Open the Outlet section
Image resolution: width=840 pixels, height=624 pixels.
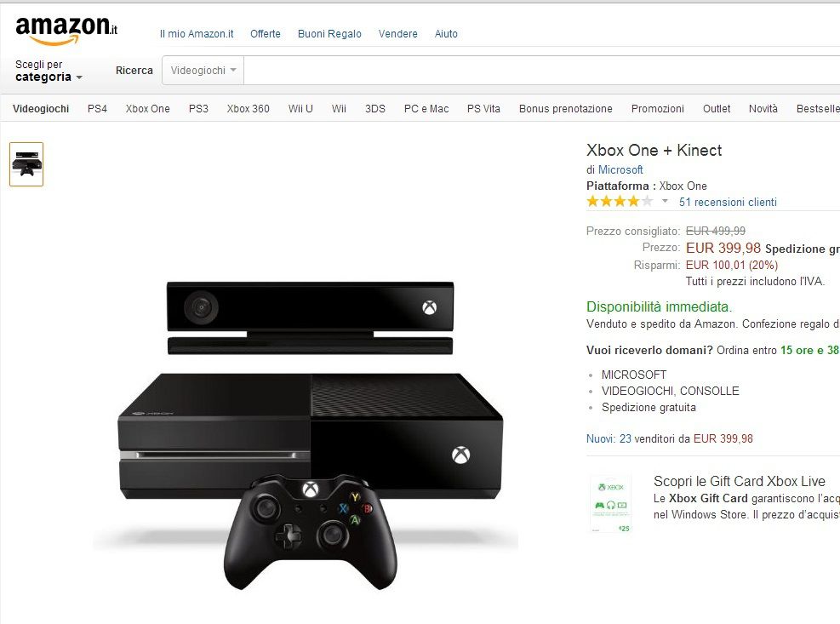[717, 109]
